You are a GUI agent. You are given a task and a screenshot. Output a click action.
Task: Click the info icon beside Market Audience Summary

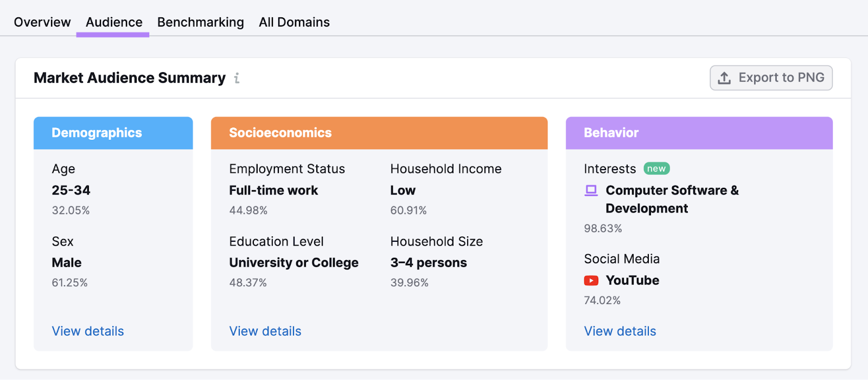(237, 79)
